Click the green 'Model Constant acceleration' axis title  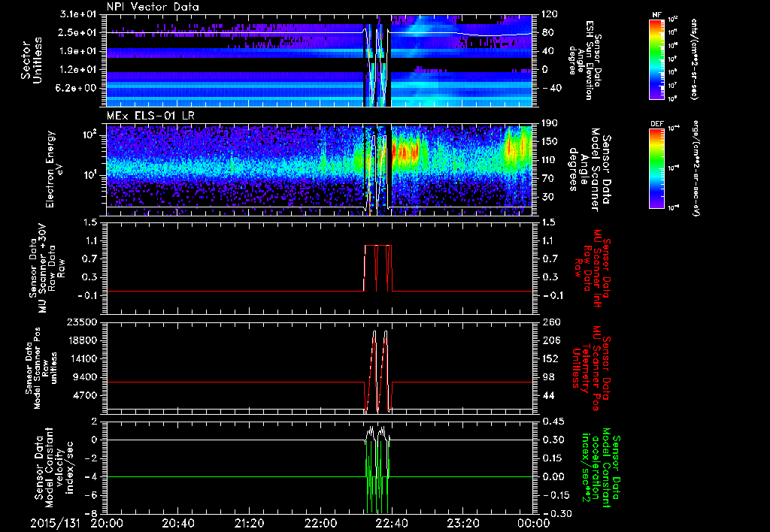(601, 467)
